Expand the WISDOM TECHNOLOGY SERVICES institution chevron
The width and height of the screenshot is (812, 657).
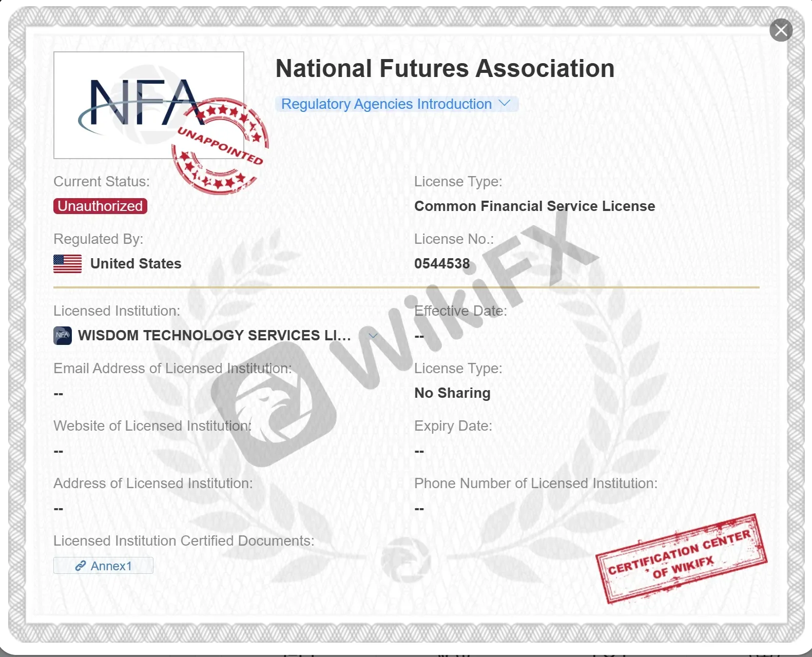coord(373,336)
